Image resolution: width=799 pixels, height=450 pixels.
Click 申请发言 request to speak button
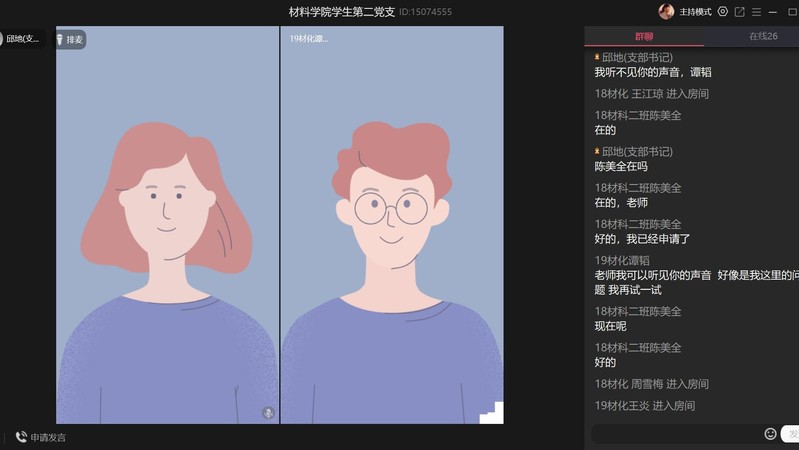[48, 437]
